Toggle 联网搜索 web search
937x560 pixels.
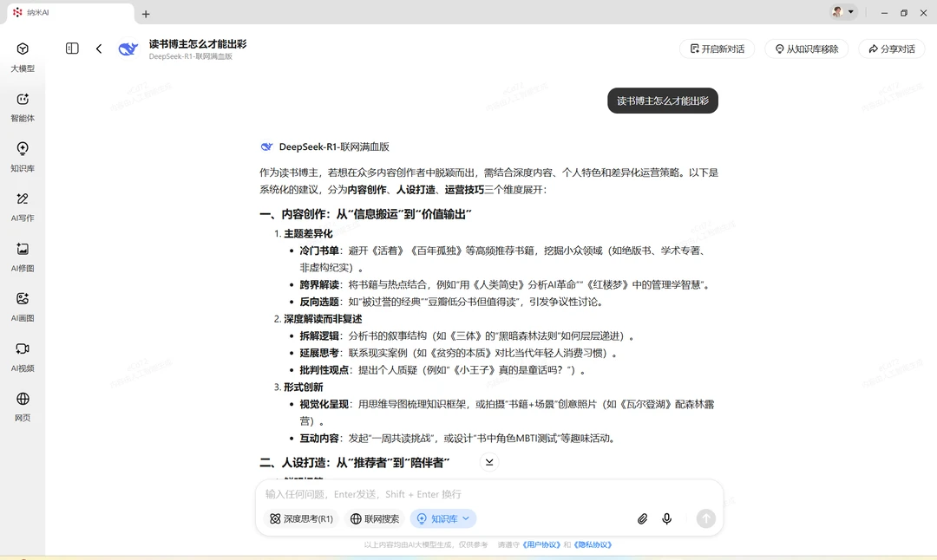click(375, 518)
